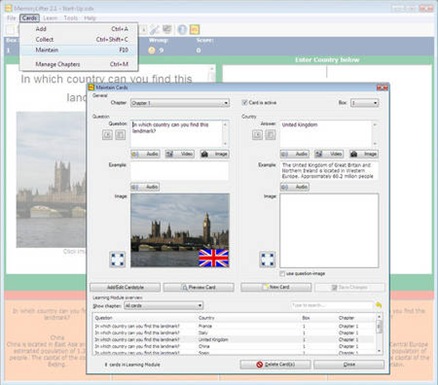Viewport: 438px width, 385px height.
Task: Click the Question column header
Action: point(145,318)
